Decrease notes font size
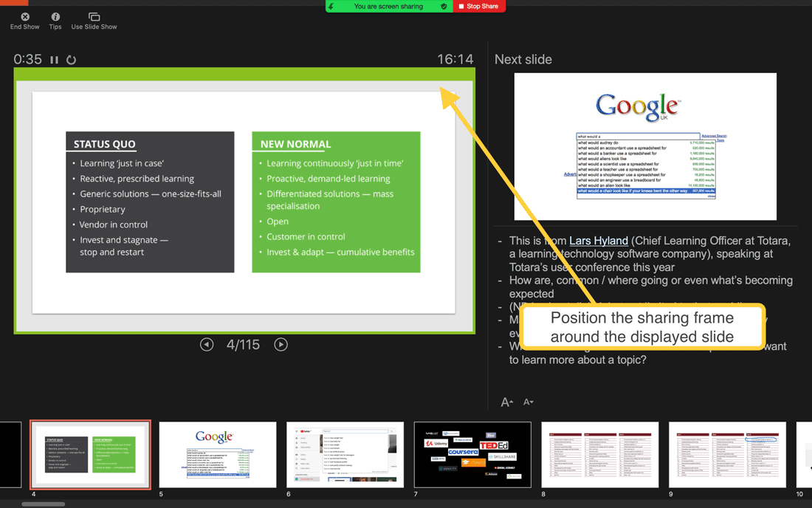The image size is (812, 508). click(529, 402)
